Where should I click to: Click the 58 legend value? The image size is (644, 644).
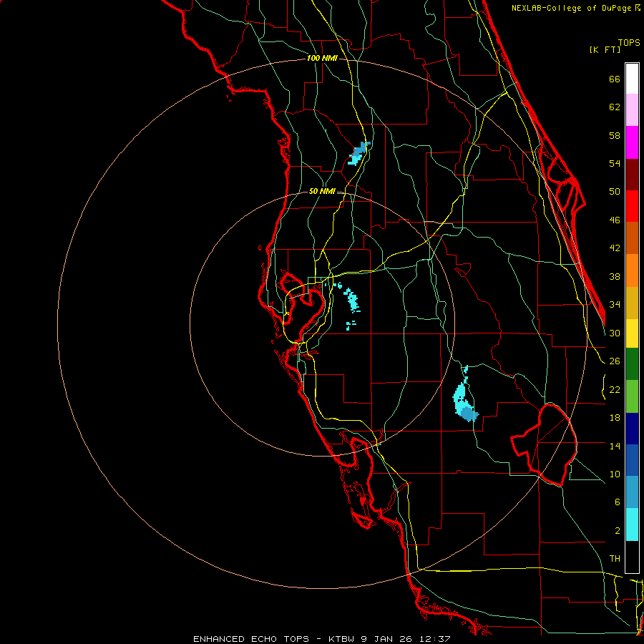click(x=615, y=135)
